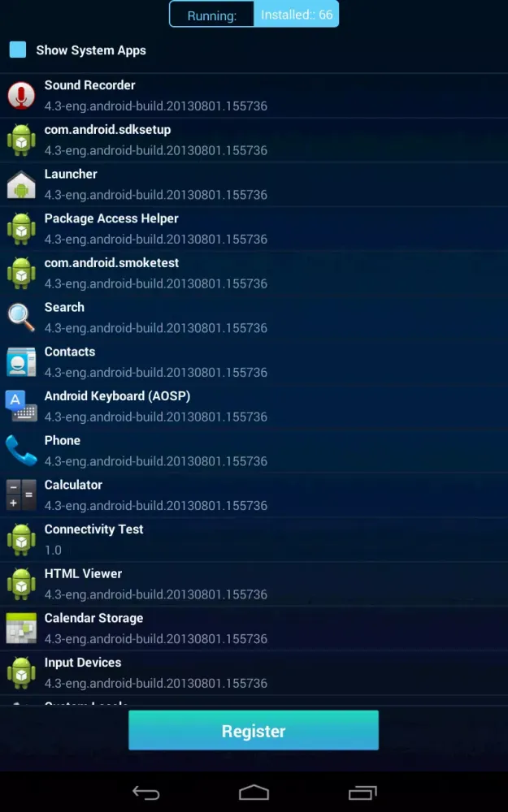Tap the version string under Calculator
Viewport: 508px width, 812px height.
[x=156, y=505]
